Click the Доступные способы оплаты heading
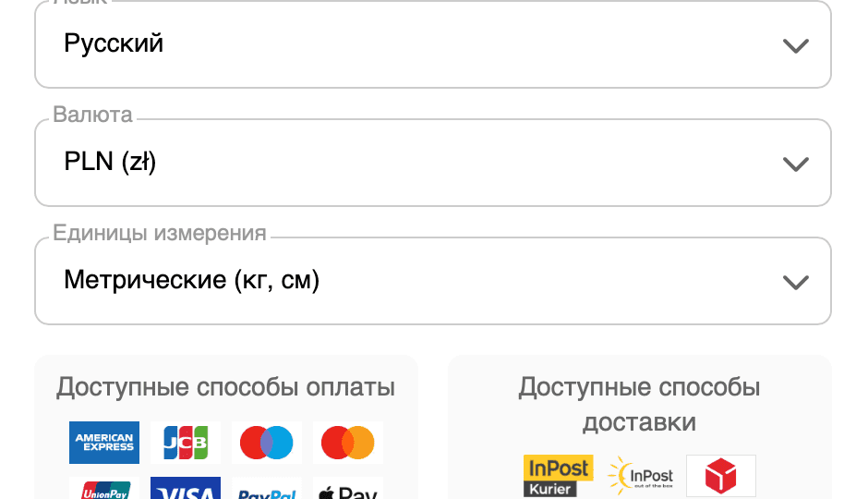The width and height of the screenshot is (868, 499). click(225, 387)
